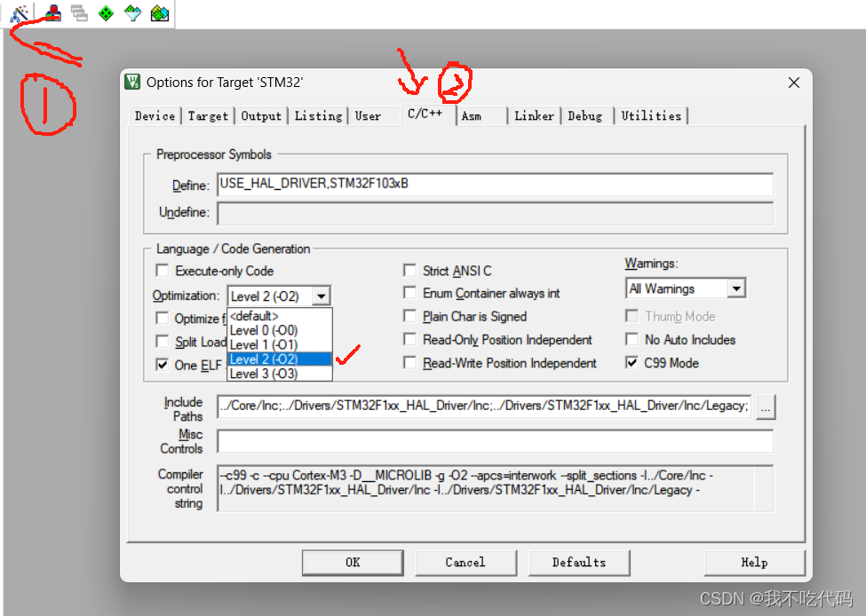Image resolution: width=866 pixels, height=616 pixels.
Task: Open the Manage Run-Time Environment green diamond icon
Action: [x=105, y=12]
